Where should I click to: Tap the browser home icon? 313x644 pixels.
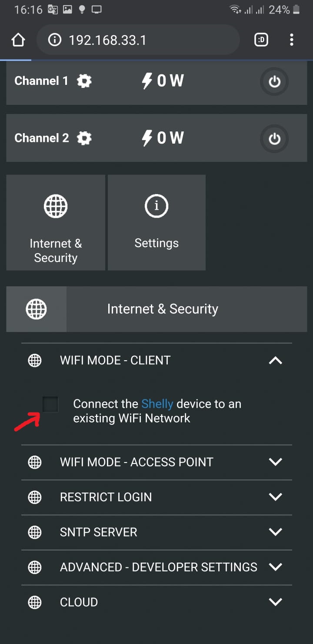pyautogui.click(x=18, y=40)
